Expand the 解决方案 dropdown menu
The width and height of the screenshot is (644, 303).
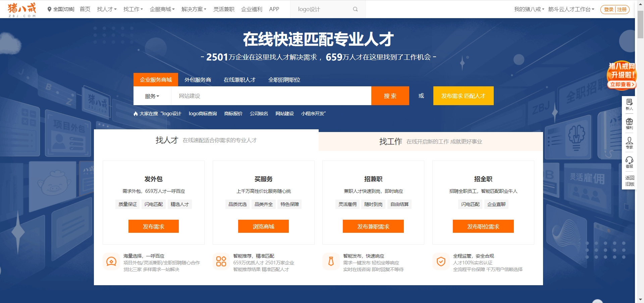tap(194, 9)
